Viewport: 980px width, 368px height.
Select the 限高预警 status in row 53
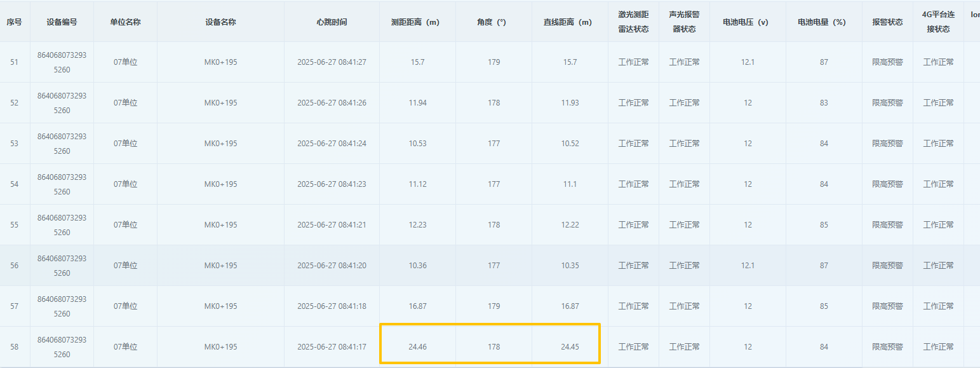coord(887,144)
